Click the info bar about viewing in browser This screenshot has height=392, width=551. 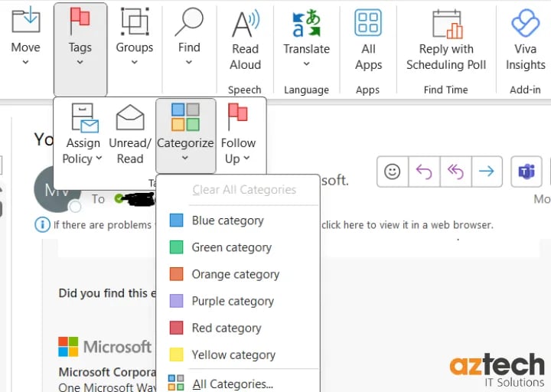click(264, 224)
